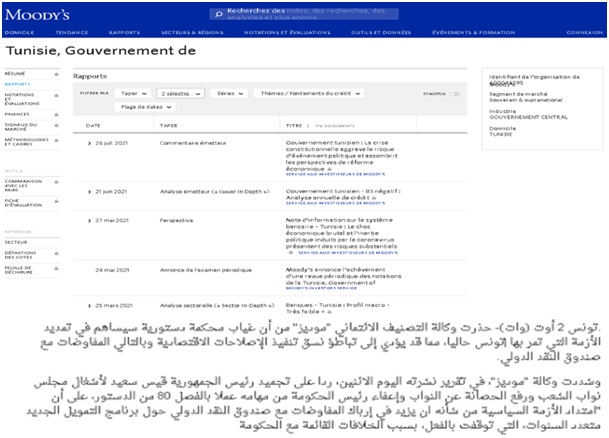Image resolution: width=609 pixels, height=438 pixels.
Task: Click lock icon beside Méthodologies et Cadres
Action: click(x=56, y=140)
